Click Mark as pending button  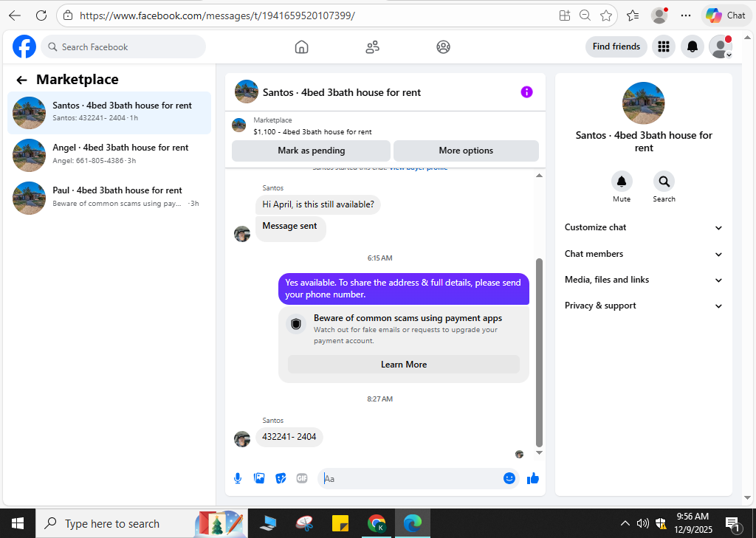pos(311,151)
